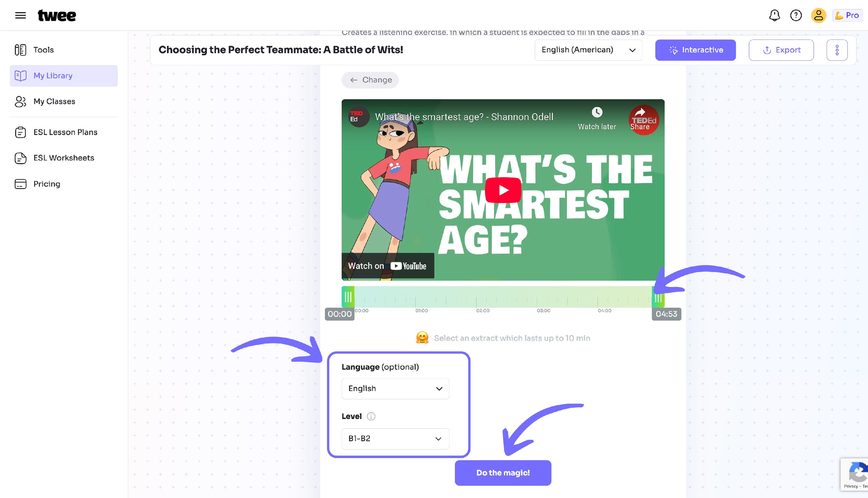Go to My Library
868x498 pixels.
64,76
